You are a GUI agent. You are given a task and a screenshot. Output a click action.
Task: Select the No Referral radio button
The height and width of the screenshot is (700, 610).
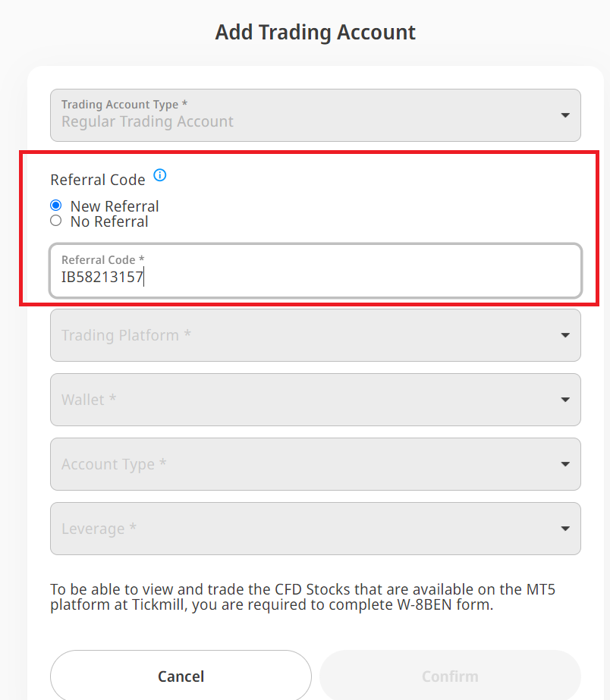coord(55,221)
